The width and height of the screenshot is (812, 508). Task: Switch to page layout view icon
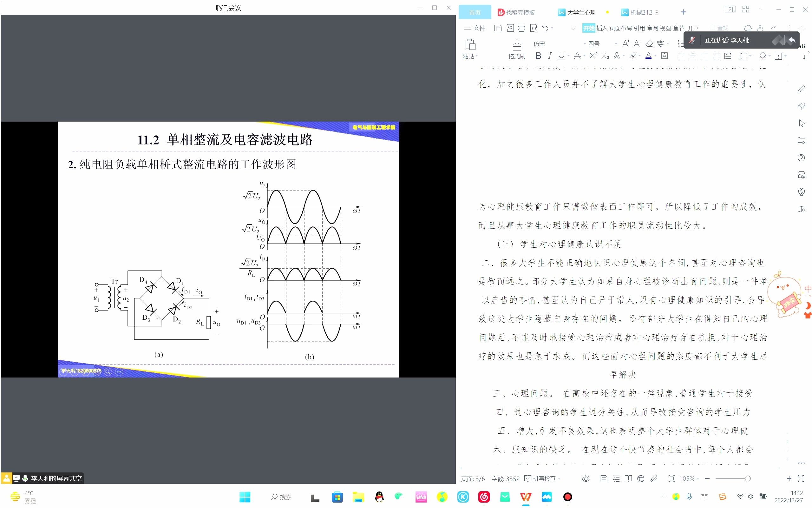click(x=604, y=479)
